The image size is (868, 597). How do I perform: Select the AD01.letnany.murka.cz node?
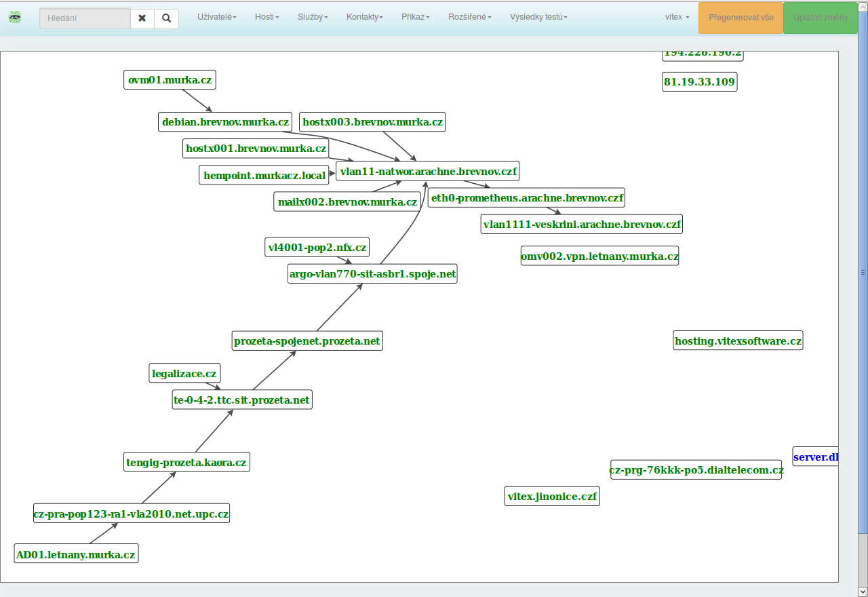(x=76, y=554)
